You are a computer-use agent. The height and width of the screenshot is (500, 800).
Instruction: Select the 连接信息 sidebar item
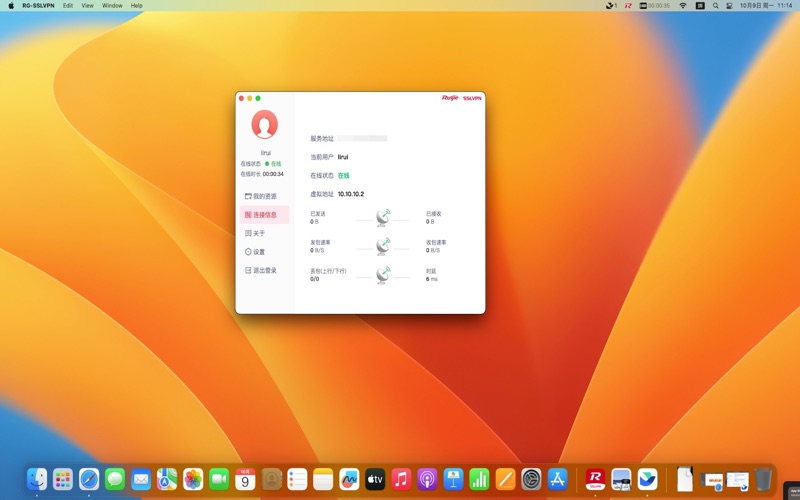click(x=263, y=215)
